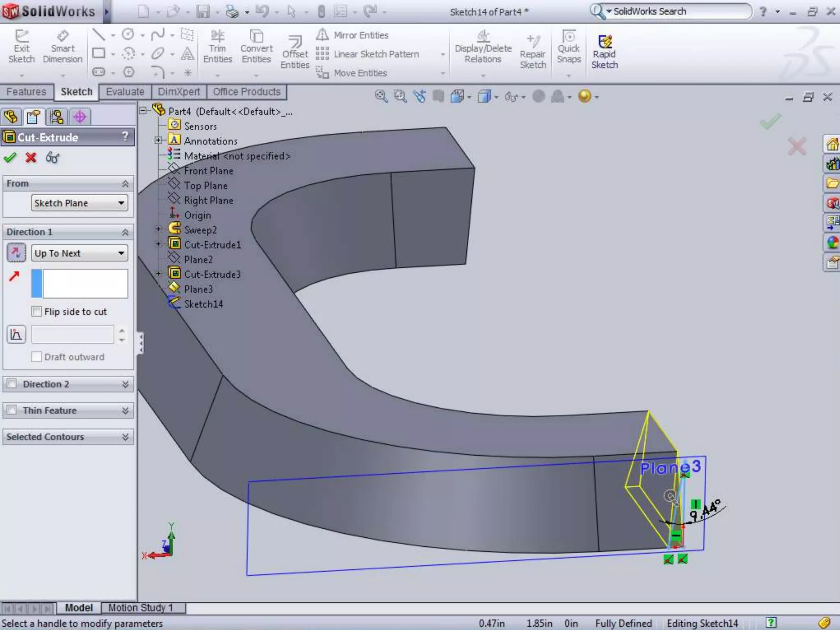Enable Flip side to cut checkbox
840x630 pixels.
coord(37,312)
